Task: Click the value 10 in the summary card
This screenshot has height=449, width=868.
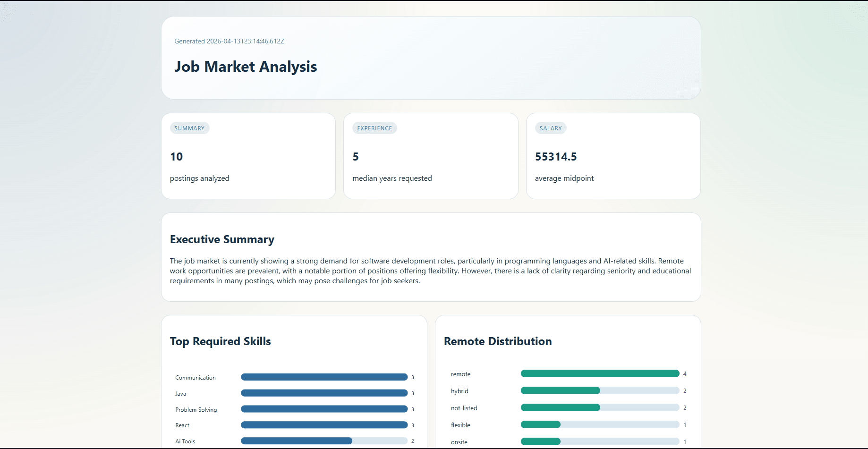Action: [176, 157]
